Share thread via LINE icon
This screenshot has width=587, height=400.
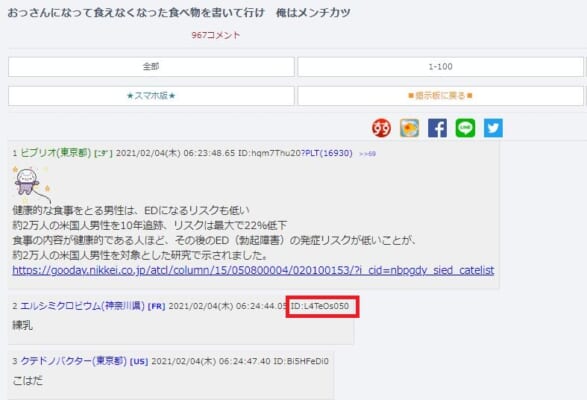pyautogui.click(x=465, y=128)
